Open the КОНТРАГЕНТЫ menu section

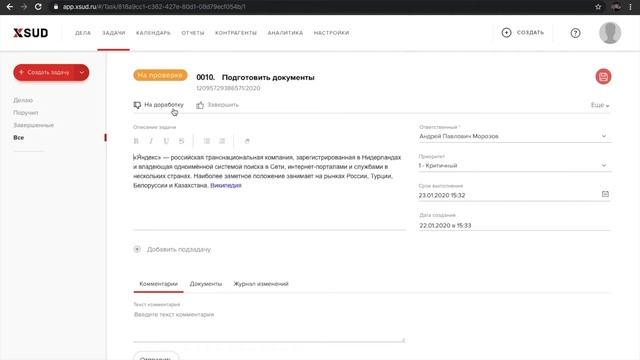tap(236, 33)
